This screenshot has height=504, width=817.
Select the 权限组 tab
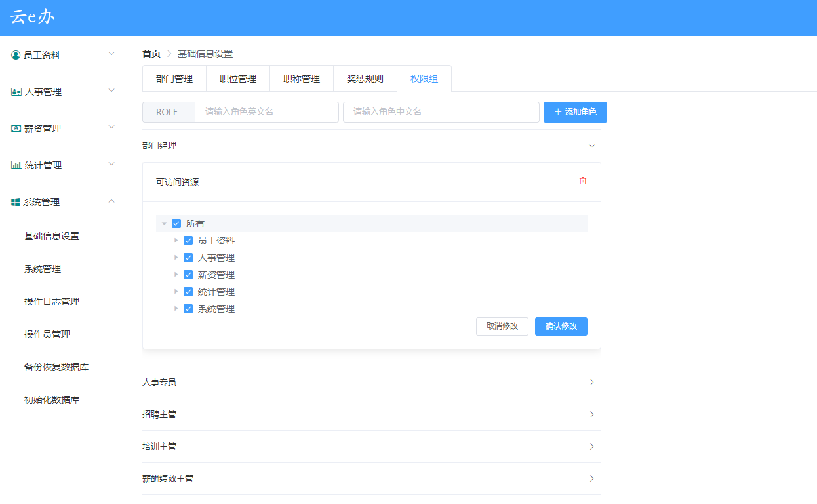(424, 79)
